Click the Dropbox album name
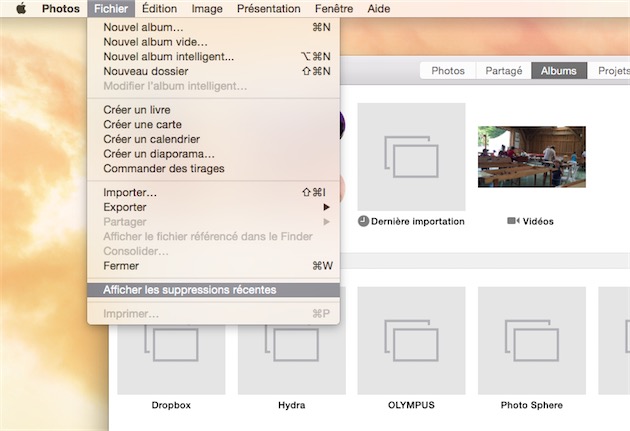Image resolution: width=630 pixels, height=431 pixels. [x=171, y=405]
